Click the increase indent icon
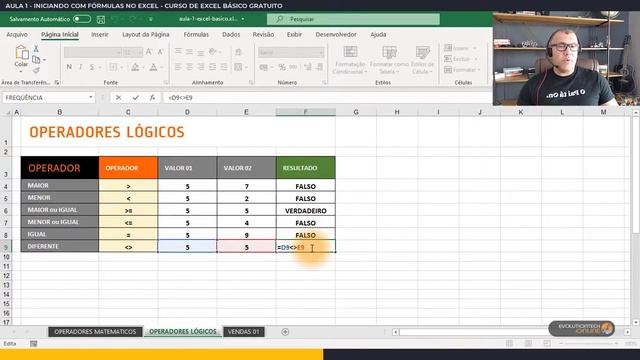The height and width of the screenshot is (360, 640). coord(224,67)
